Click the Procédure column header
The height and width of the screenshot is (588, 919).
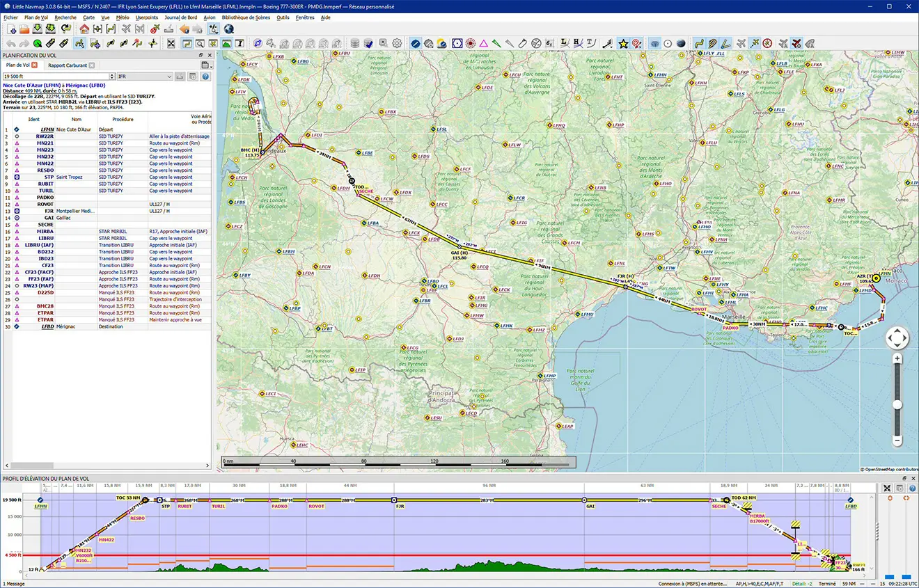[x=123, y=119]
